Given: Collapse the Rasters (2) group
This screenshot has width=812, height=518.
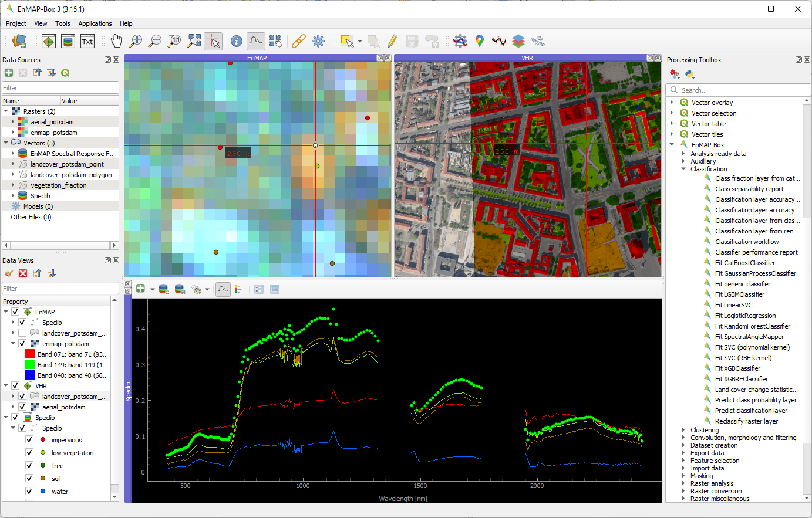Looking at the screenshot, I should click(6, 111).
